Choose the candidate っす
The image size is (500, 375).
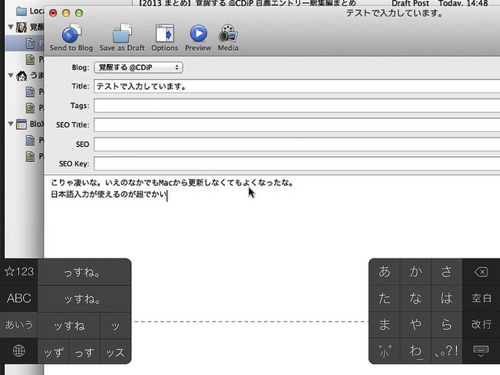84,352
